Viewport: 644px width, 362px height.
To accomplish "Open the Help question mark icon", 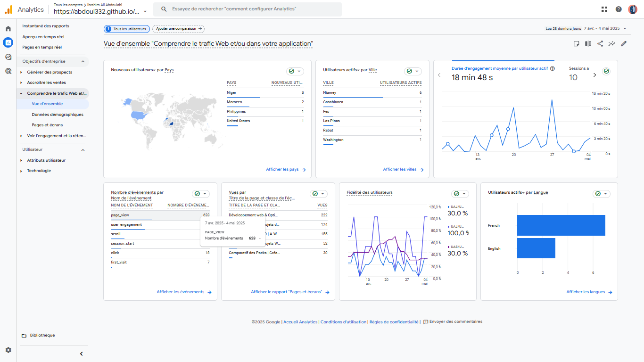I will [x=619, y=9].
